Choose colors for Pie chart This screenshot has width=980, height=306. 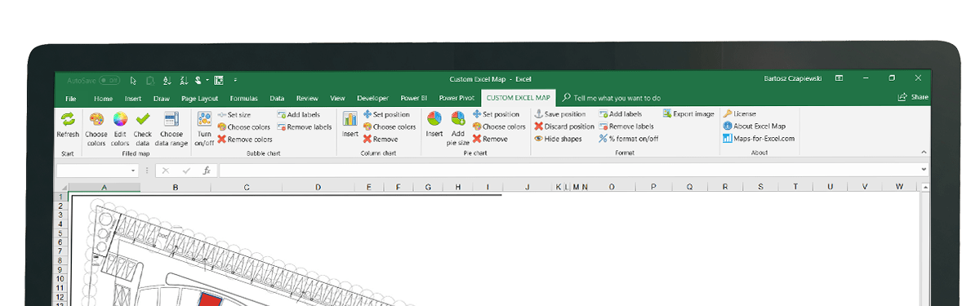499,126
